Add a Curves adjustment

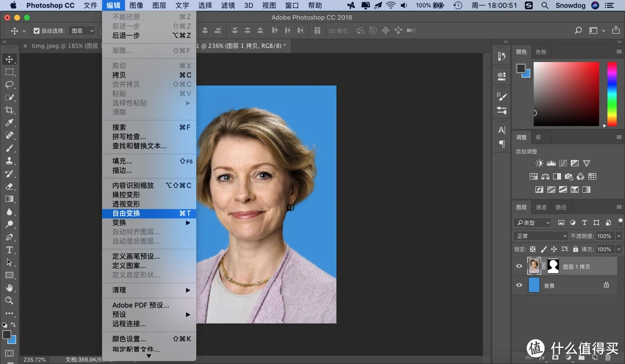563,163
